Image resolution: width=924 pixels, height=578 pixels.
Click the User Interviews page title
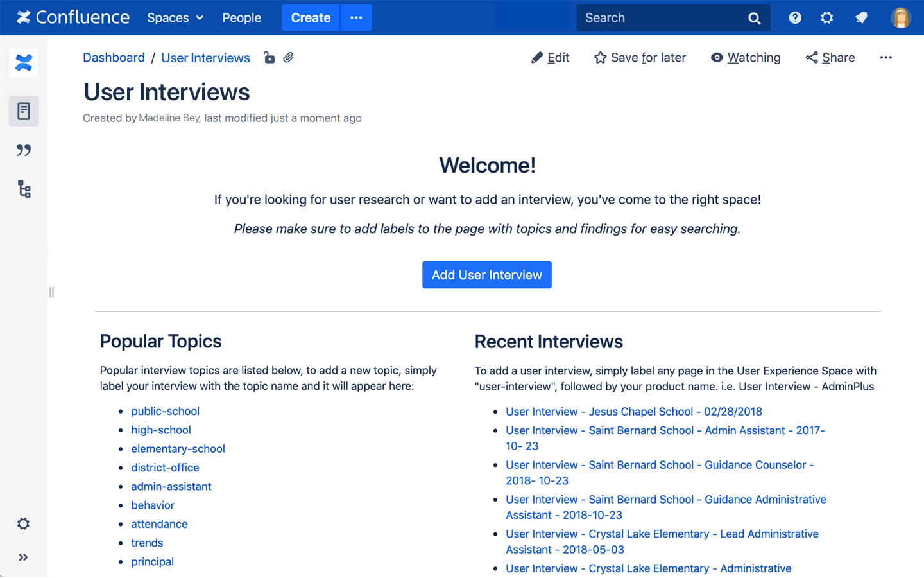tap(167, 92)
